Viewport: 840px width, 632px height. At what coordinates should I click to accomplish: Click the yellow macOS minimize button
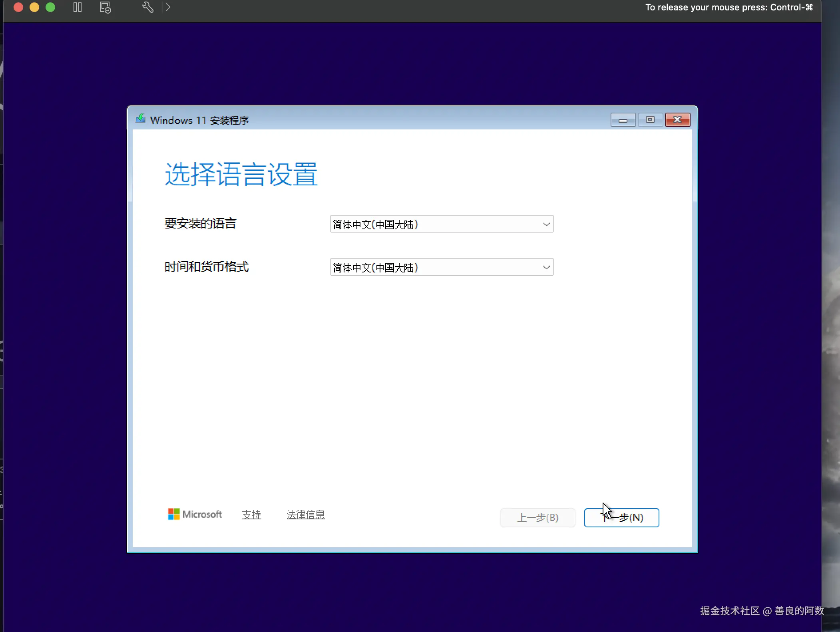click(x=34, y=7)
